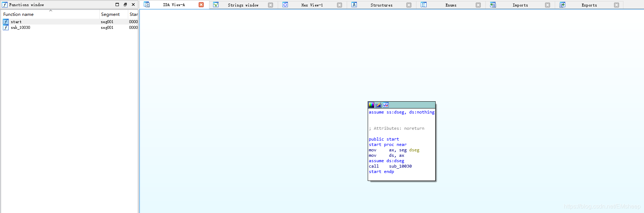Click the edit node comment icon
Image resolution: width=644 pixels, height=213 pixels.
coord(379,105)
